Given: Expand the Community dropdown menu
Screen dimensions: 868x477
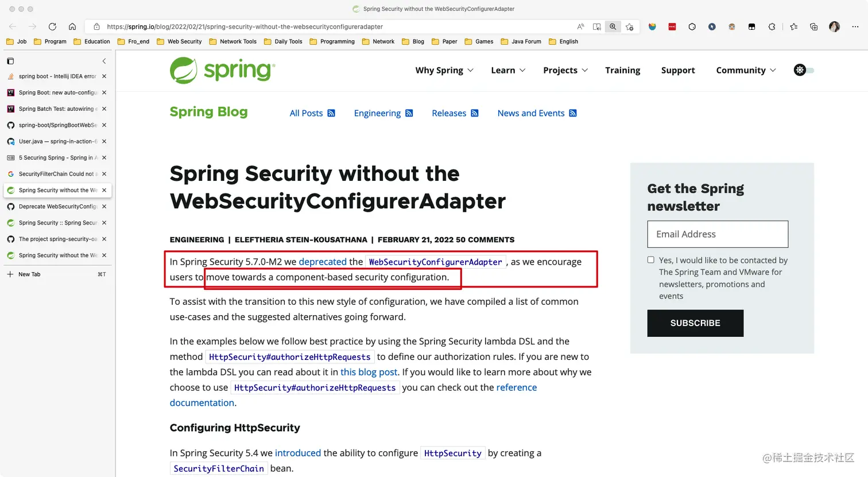Looking at the screenshot, I should tap(745, 69).
